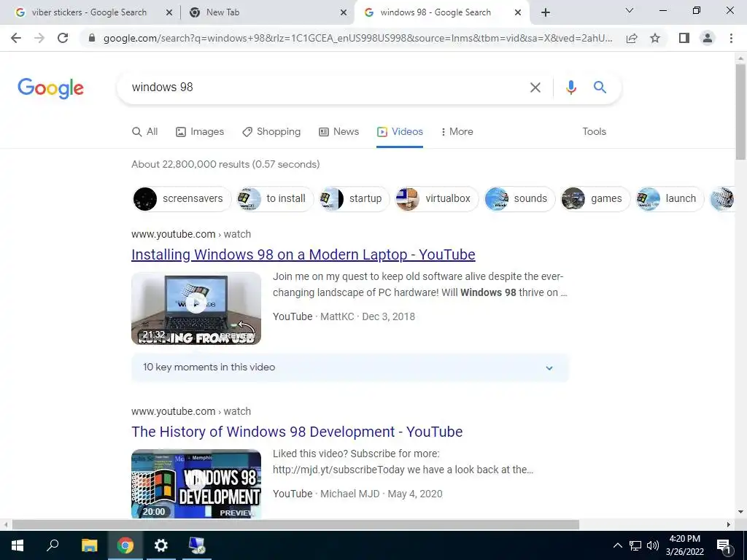Click inside the windows 98 search field
This screenshot has height=560, width=747.
(x=324, y=87)
